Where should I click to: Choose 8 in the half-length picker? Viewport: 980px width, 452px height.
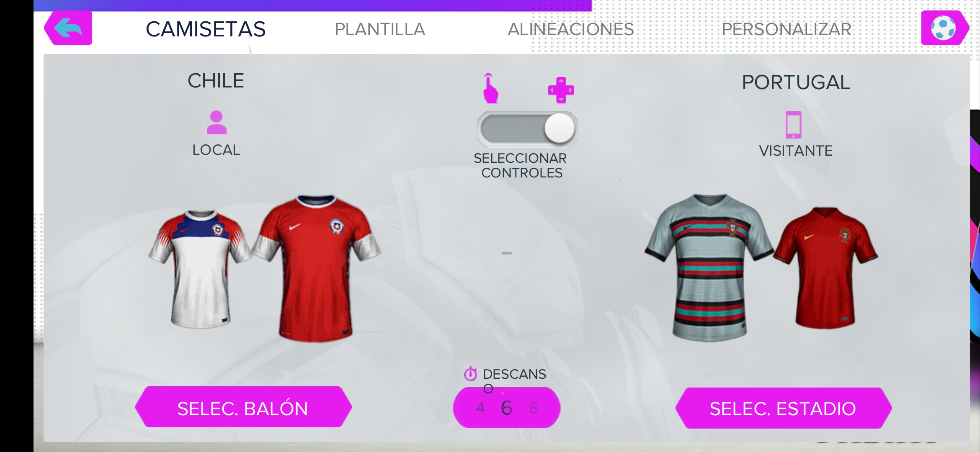533,408
